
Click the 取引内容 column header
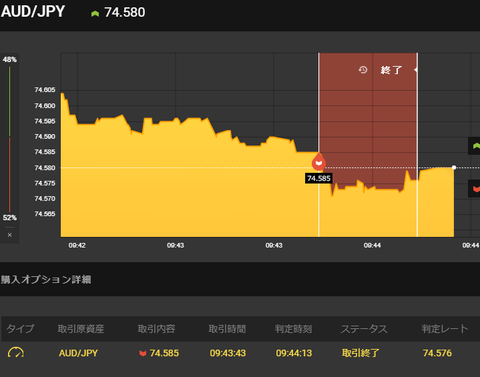click(156, 329)
